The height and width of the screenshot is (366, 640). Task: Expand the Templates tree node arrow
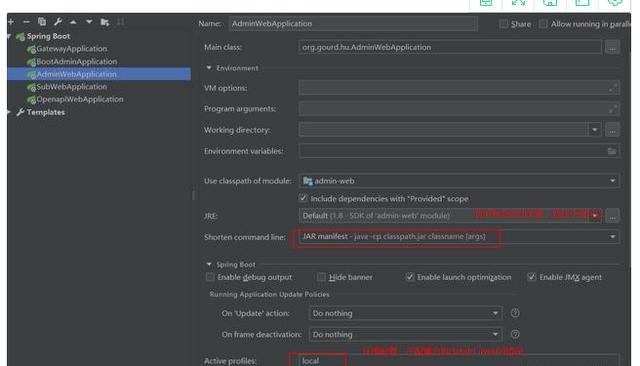(9, 112)
